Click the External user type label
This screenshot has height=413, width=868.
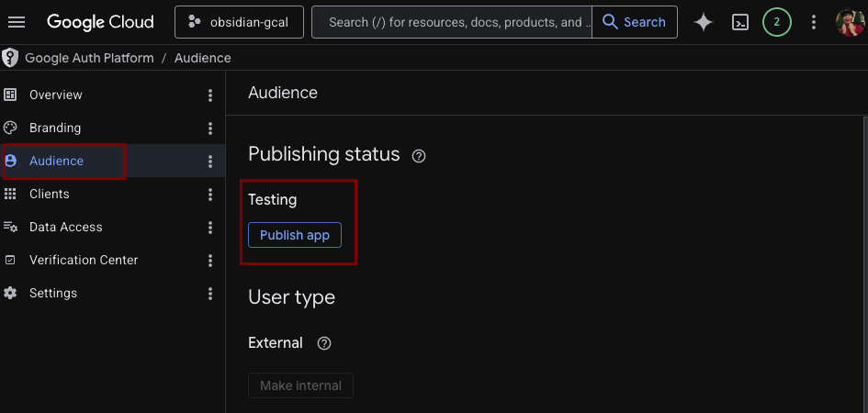click(x=276, y=342)
